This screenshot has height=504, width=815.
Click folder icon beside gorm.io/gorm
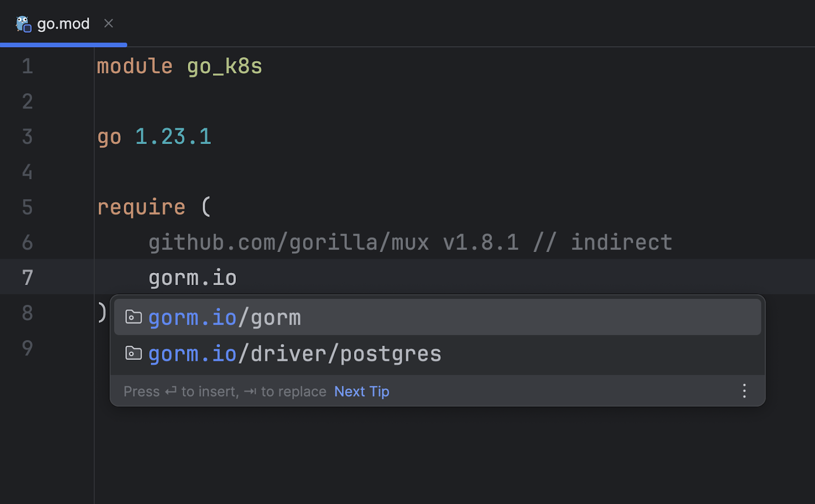pos(133,317)
